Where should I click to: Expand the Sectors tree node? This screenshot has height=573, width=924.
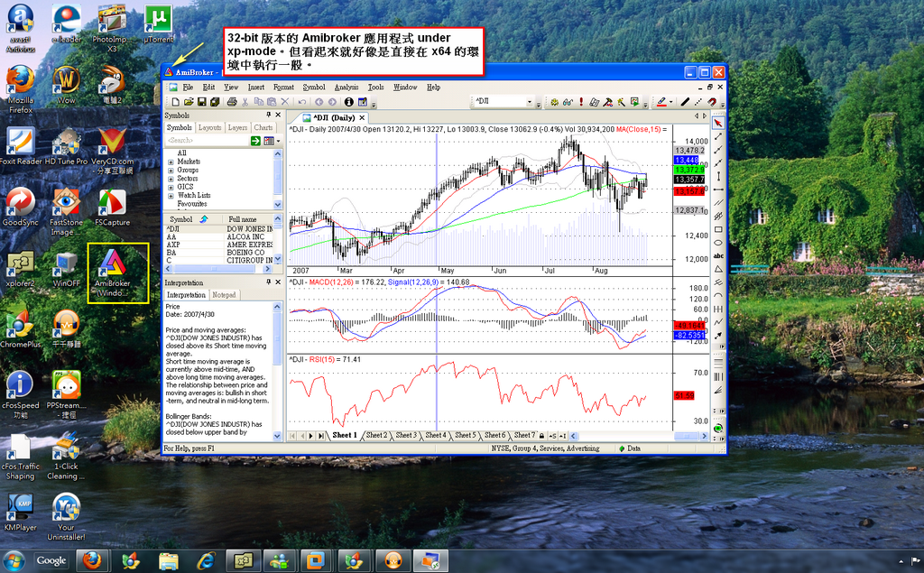[171, 179]
